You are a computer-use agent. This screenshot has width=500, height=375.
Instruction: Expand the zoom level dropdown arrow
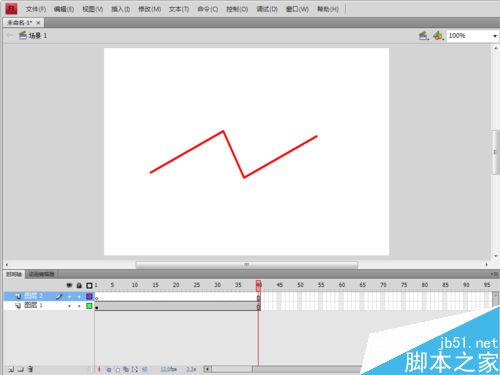495,36
